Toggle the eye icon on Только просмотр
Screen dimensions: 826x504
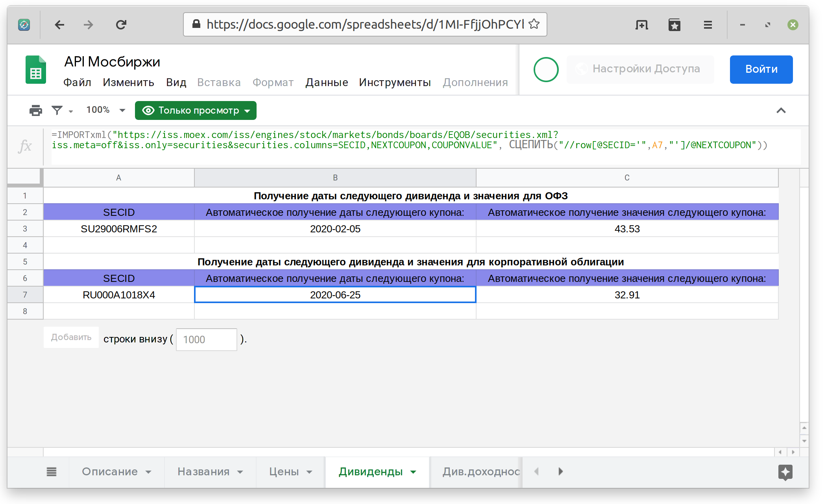click(x=148, y=110)
